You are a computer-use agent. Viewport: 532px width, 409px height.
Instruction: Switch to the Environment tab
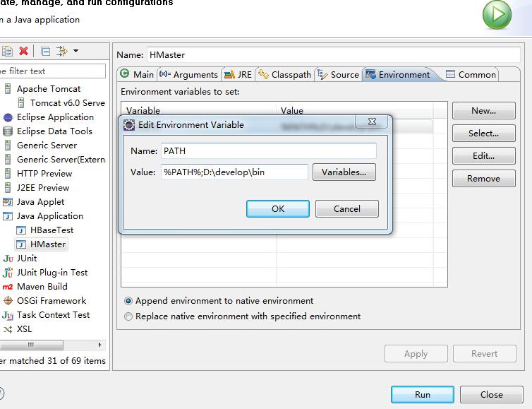coord(399,74)
